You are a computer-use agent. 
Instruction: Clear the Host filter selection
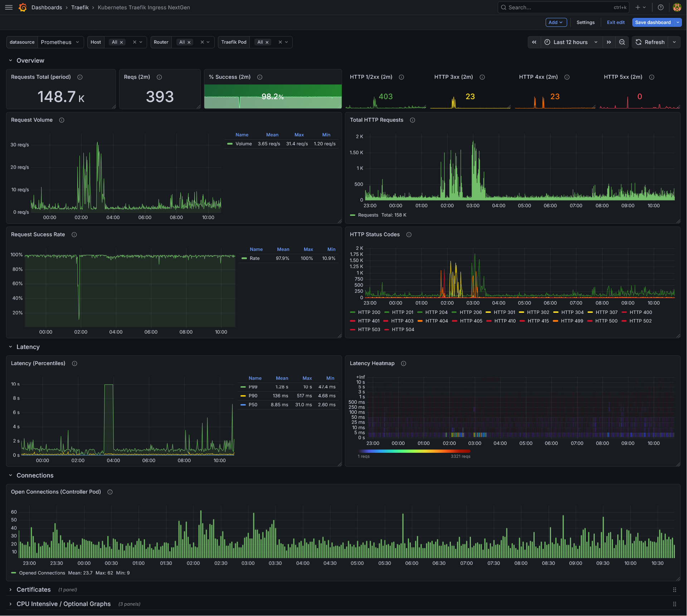(135, 42)
